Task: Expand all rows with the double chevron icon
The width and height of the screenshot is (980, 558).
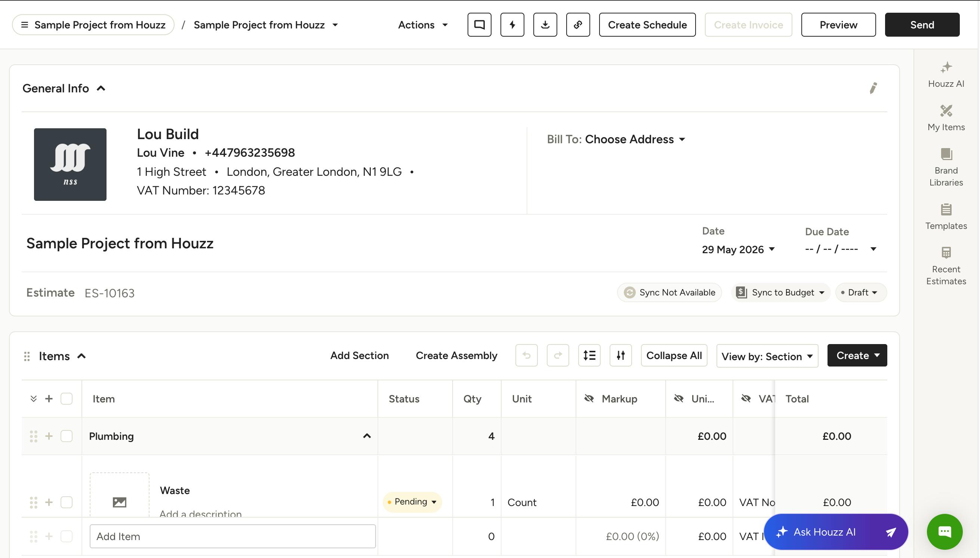Action: click(x=33, y=399)
